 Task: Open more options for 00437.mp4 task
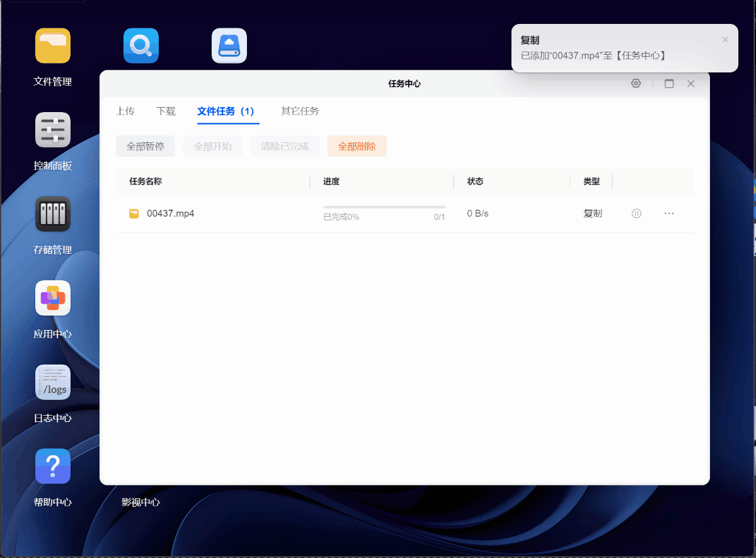coord(669,214)
